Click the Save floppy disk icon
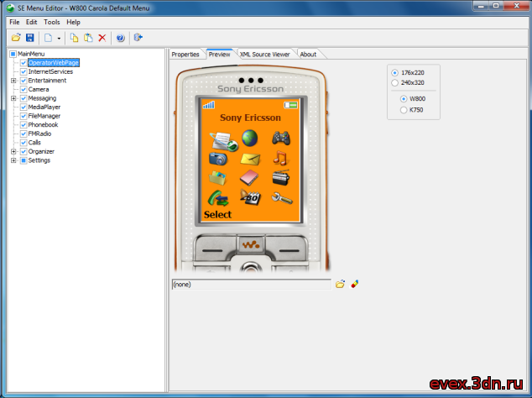The image size is (532, 398). 30,38
